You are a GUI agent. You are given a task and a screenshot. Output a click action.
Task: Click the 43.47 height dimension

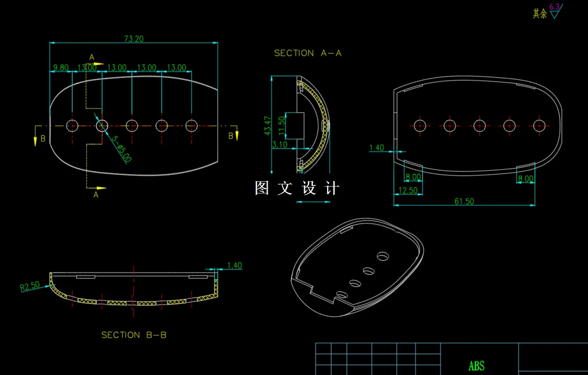(x=268, y=125)
